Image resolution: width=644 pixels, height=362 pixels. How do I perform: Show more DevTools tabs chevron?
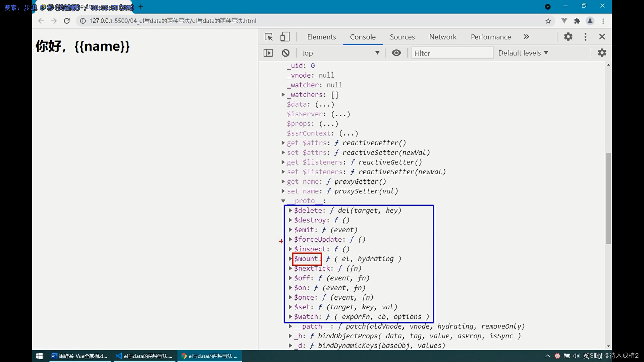526,37
